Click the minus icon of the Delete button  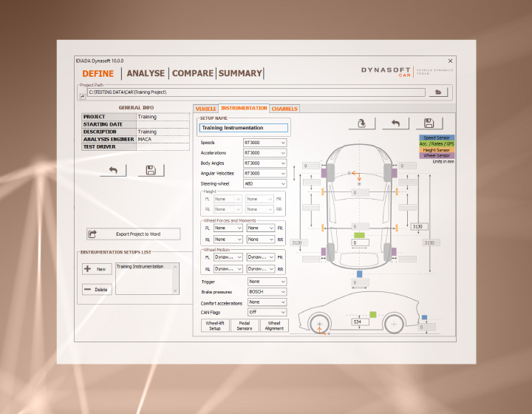87,290
